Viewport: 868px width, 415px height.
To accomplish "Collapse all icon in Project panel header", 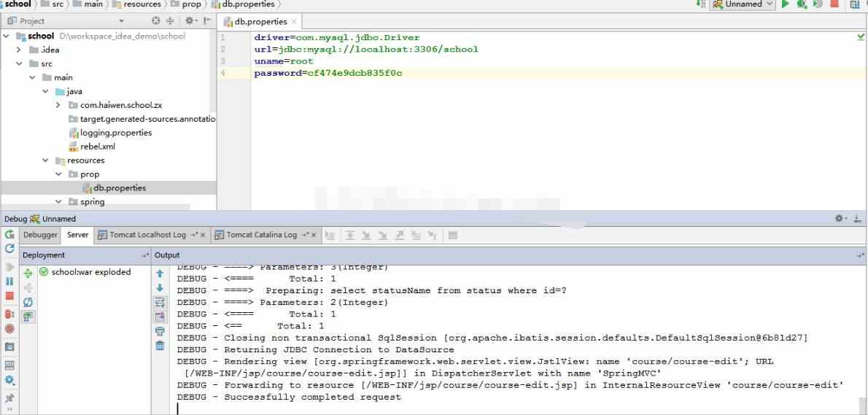I will 170,21.
